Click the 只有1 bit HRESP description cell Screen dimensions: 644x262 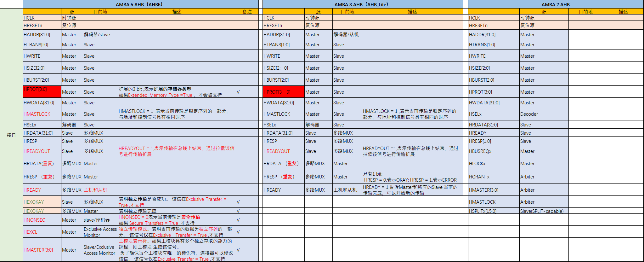pos(412,177)
